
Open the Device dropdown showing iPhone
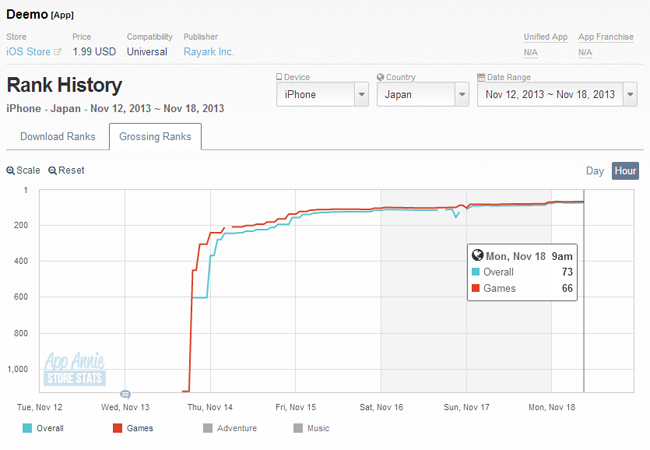pos(323,94)
